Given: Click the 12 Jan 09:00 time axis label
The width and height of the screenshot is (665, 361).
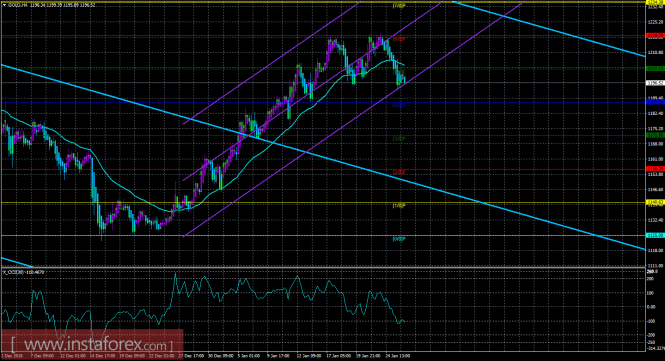Looking at the screenshot, I should click(x=308, y=356).
